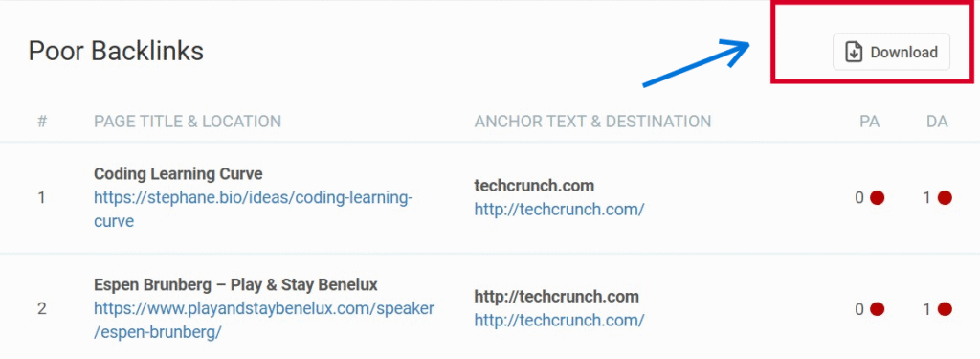Click the red PA indicator in row 2

point(877,309)
